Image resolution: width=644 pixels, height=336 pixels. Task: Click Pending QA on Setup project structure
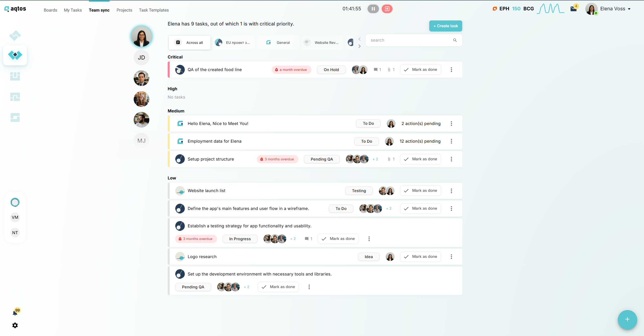[322, 159]
